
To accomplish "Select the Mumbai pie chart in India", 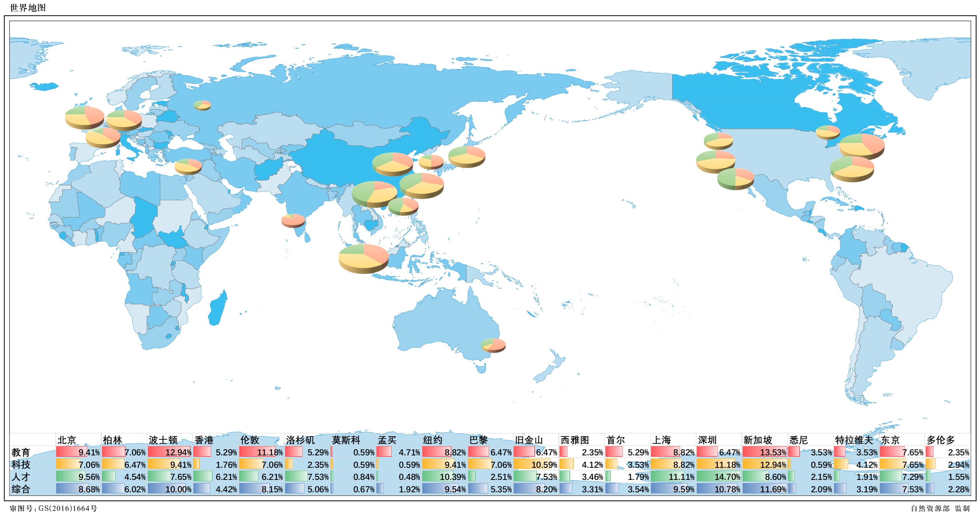I will click(293, 220).
